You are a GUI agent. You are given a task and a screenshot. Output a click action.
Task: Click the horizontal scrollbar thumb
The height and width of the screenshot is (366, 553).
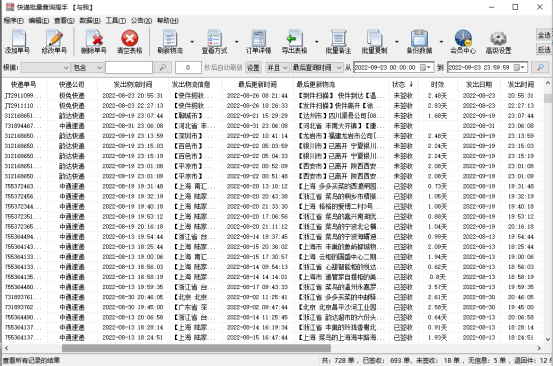196,348
